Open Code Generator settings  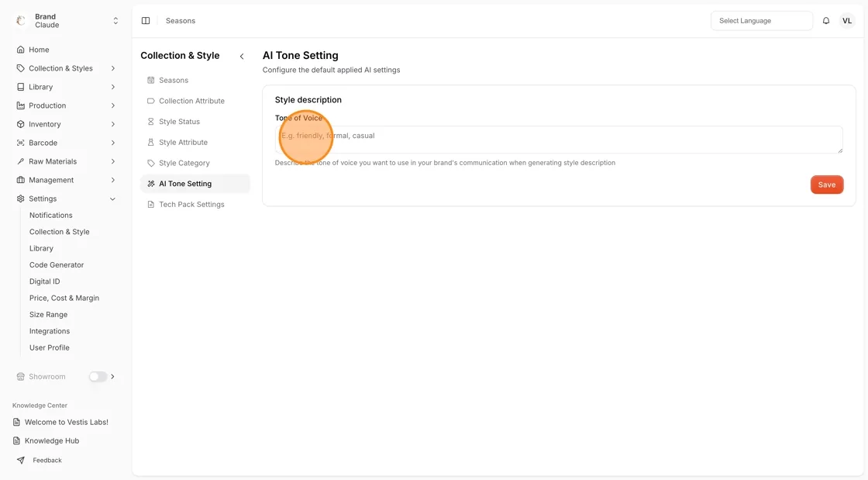pos(57,265)
